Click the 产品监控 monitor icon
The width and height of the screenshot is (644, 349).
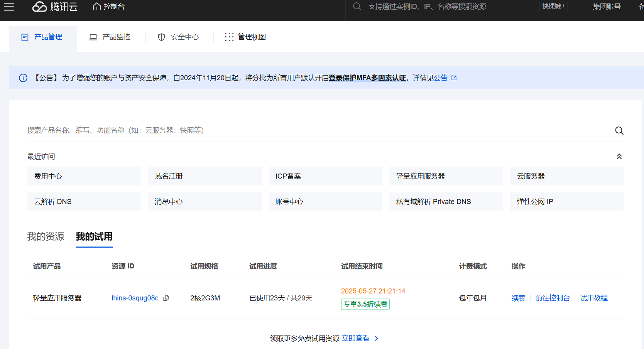(x=93, y=37)
